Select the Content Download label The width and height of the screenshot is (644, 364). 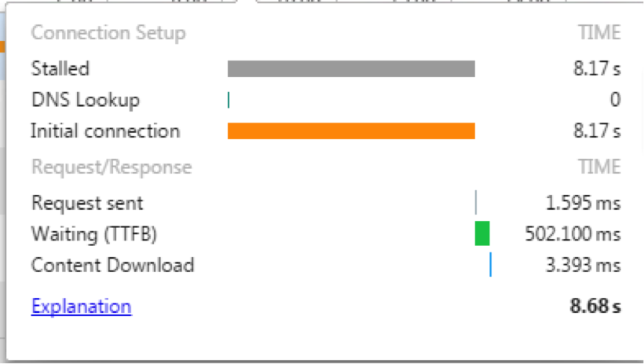point(112,265)
